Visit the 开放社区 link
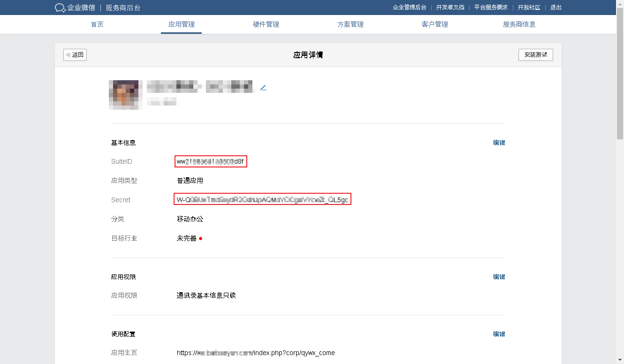This screenshot has width=624, height=364. (529, 8)
